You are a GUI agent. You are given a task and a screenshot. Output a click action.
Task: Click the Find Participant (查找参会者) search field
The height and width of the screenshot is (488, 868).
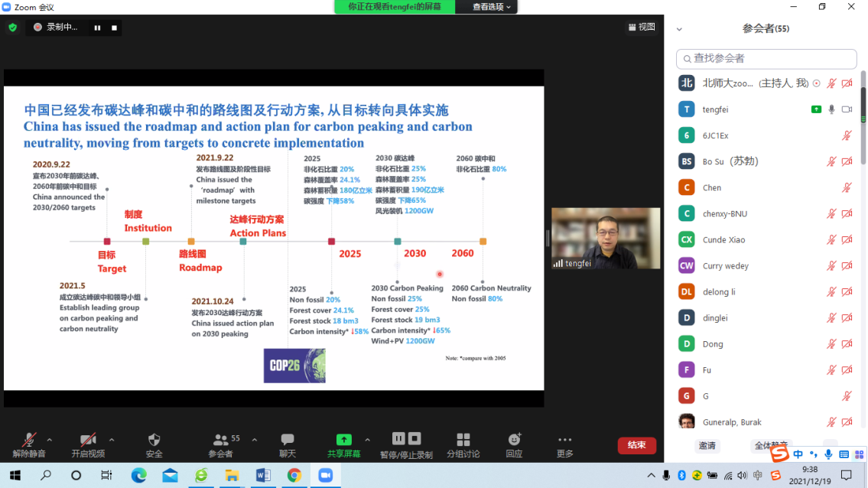766,58
